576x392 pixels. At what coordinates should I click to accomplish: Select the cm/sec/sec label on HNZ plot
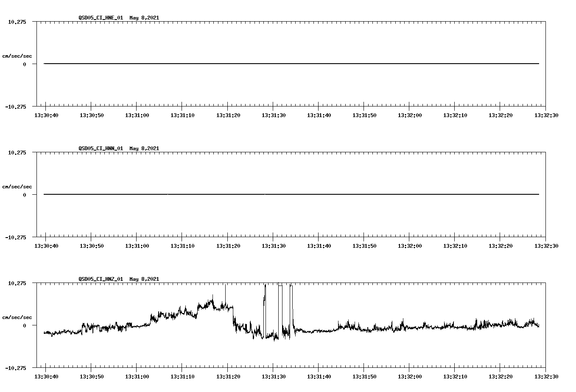tap(17, 316)
